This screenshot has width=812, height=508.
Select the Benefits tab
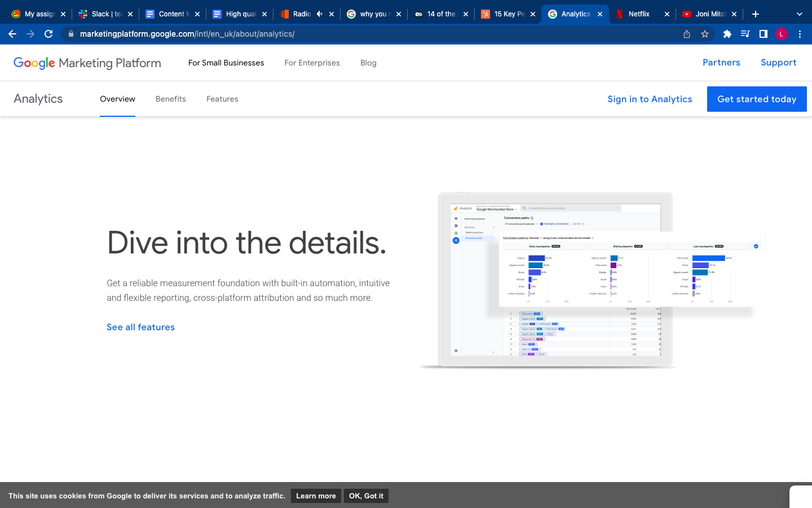[171, 99]
